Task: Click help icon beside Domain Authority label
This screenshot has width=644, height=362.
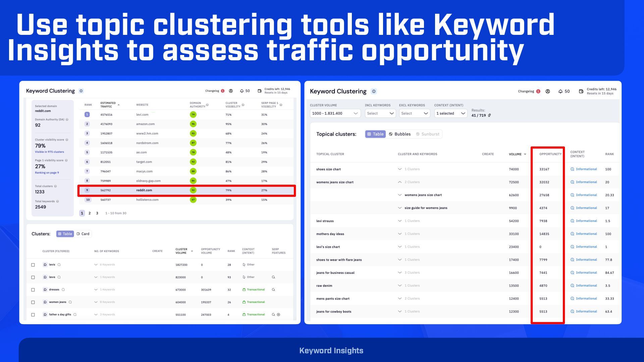Action: pos(67,120)
